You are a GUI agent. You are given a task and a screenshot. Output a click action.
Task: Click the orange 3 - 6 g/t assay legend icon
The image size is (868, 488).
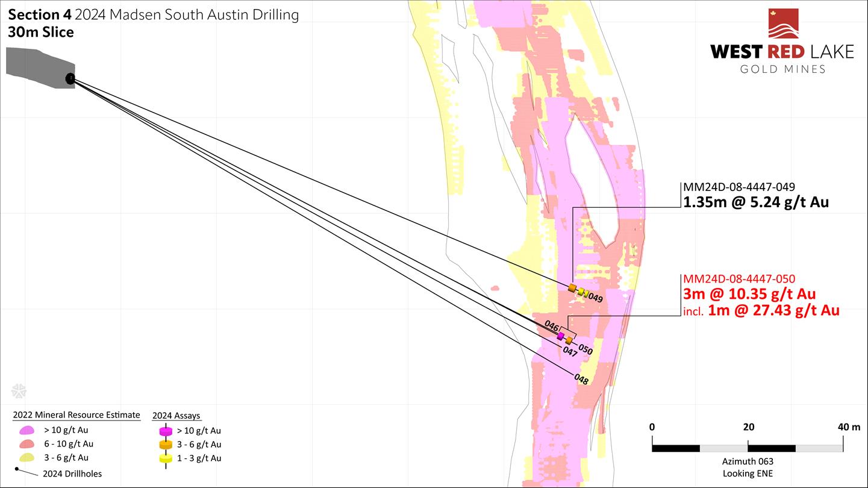(165, 445)
